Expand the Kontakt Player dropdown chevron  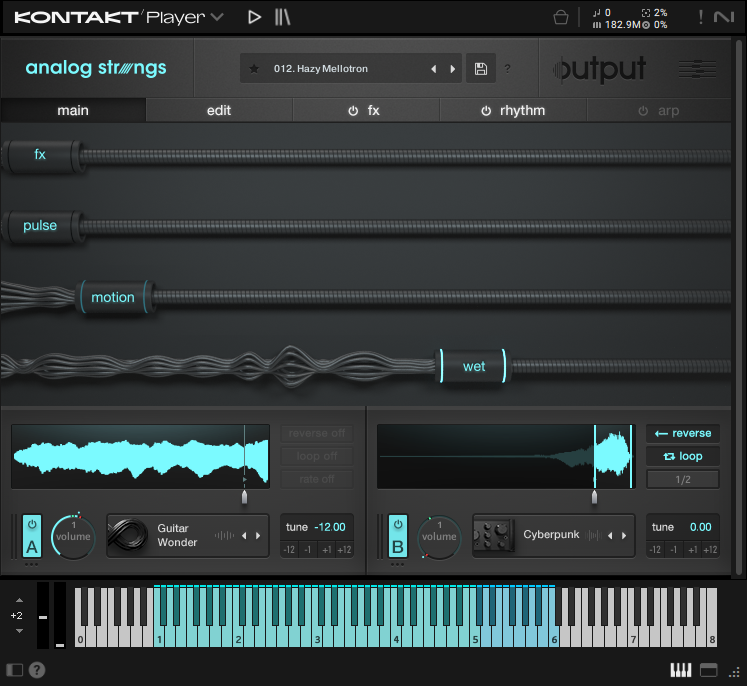tap(217, 17)
